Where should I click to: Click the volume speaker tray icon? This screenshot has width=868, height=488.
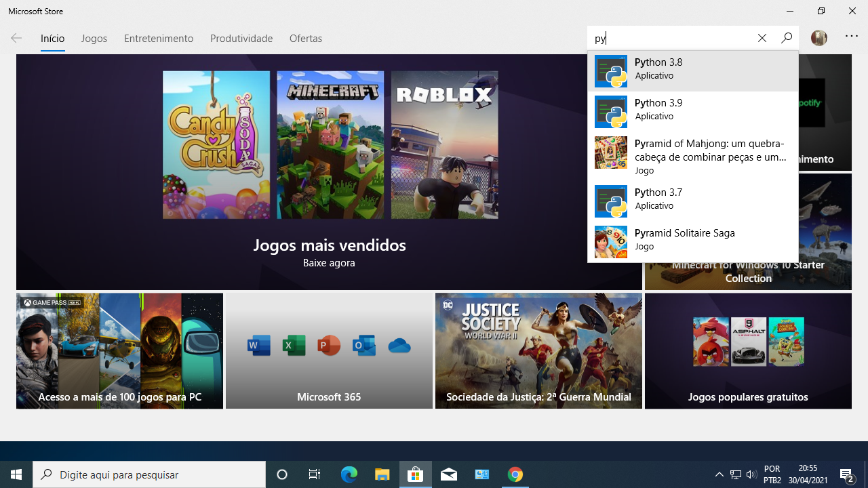click(751, 474)
